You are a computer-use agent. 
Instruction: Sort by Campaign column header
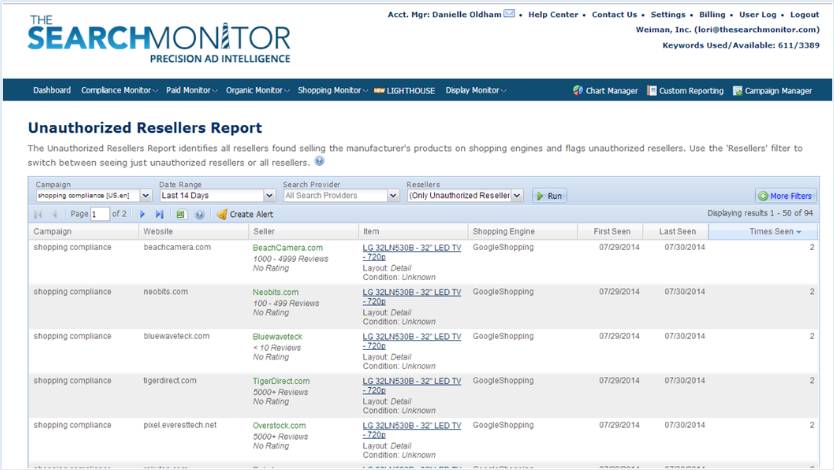pos(83,231)
